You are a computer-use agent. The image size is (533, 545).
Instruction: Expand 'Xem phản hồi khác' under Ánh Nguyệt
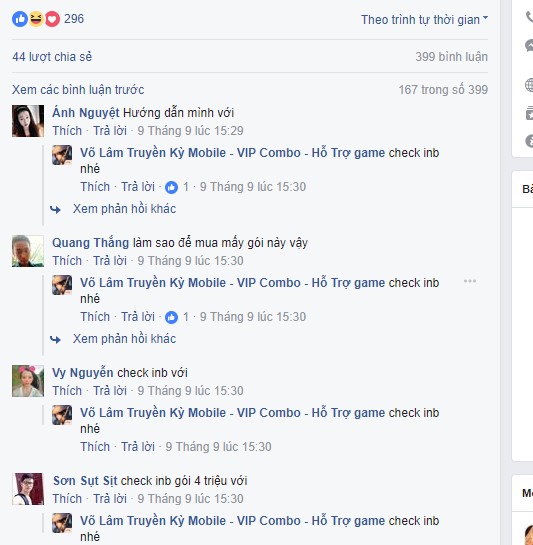pyautogui.click(x=124, y=209)
